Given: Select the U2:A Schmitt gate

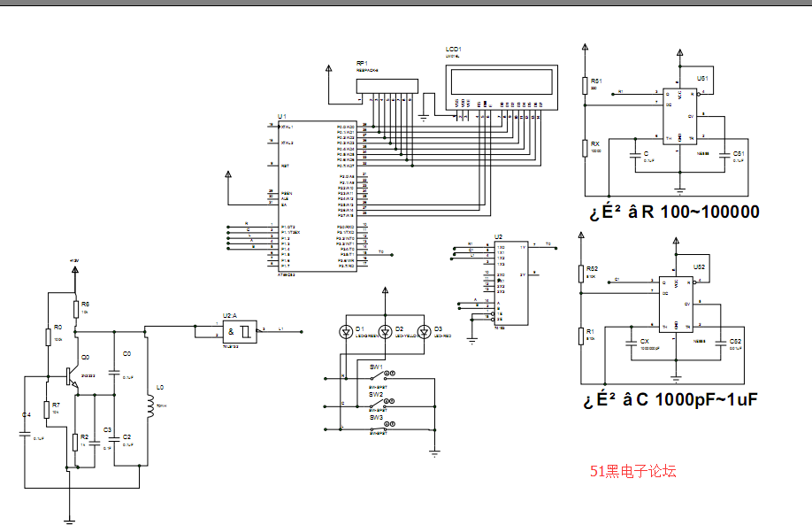Looking at the screenshot, I should pyautogui.click(x=240, y=332).
